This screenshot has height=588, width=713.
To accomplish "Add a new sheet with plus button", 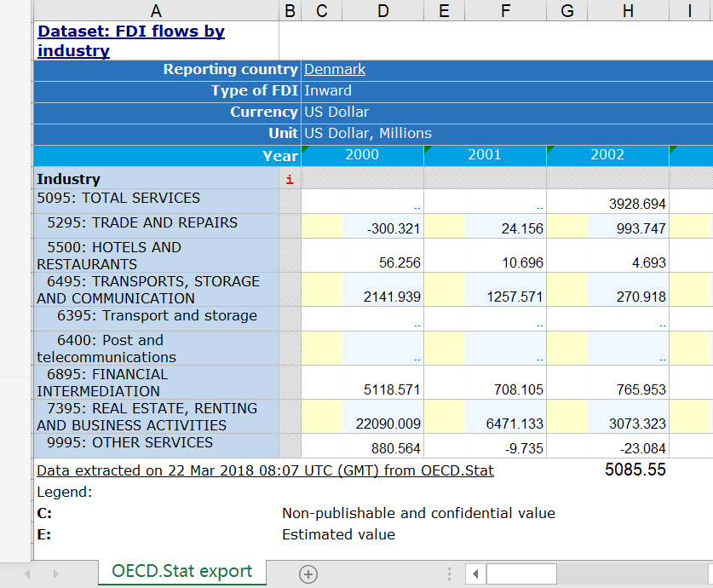I will pyautogui.click(x=308, y=574).
